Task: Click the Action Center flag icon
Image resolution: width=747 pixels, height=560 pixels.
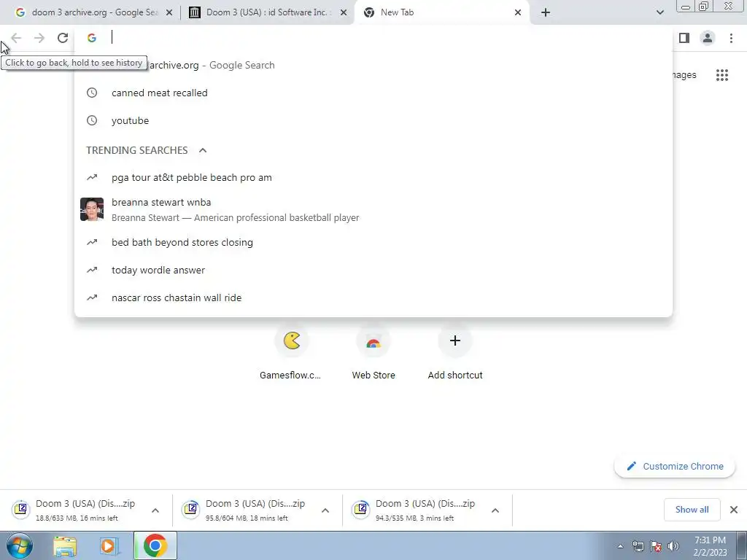Action: pos(656,546)
